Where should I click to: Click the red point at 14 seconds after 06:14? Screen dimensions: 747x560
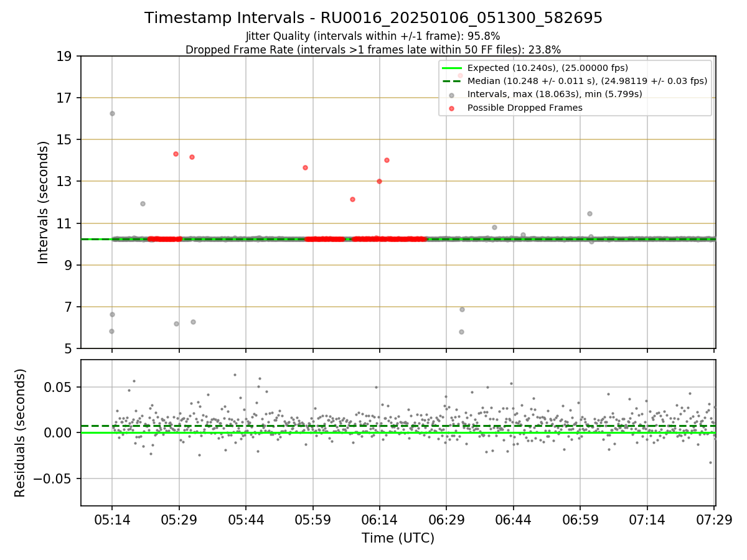pos(387,160)
